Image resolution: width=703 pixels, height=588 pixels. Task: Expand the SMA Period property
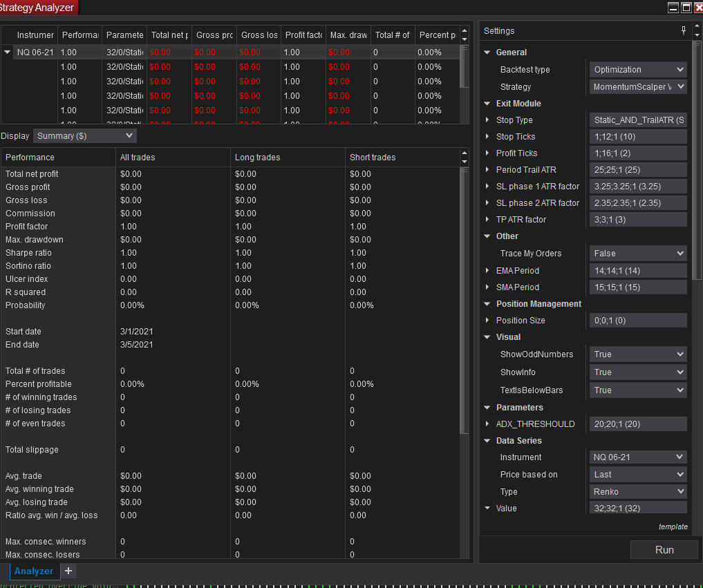[487, 287]
